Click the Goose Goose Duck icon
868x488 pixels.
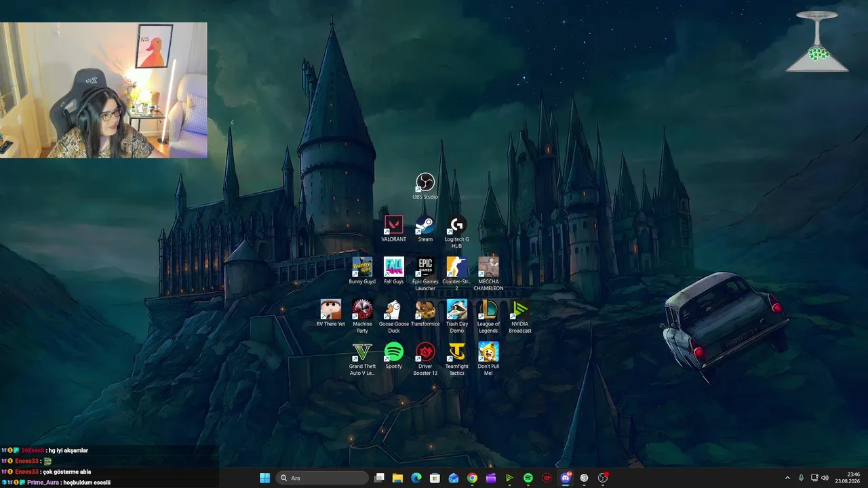[x=394, y=317]
